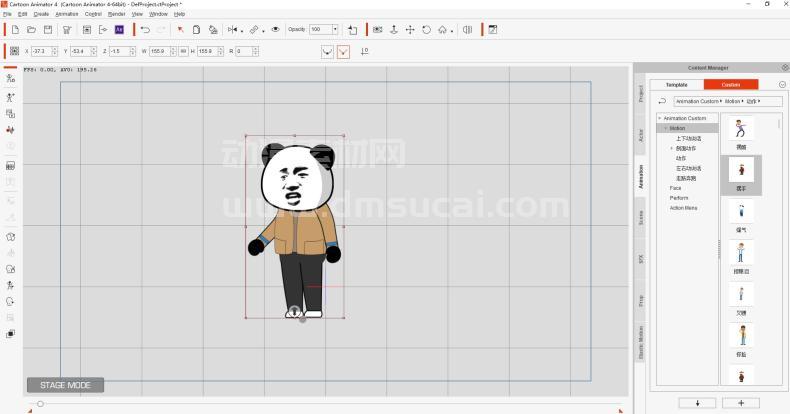Select the Perform tree item
790x414 pixels.
point(679,198)
